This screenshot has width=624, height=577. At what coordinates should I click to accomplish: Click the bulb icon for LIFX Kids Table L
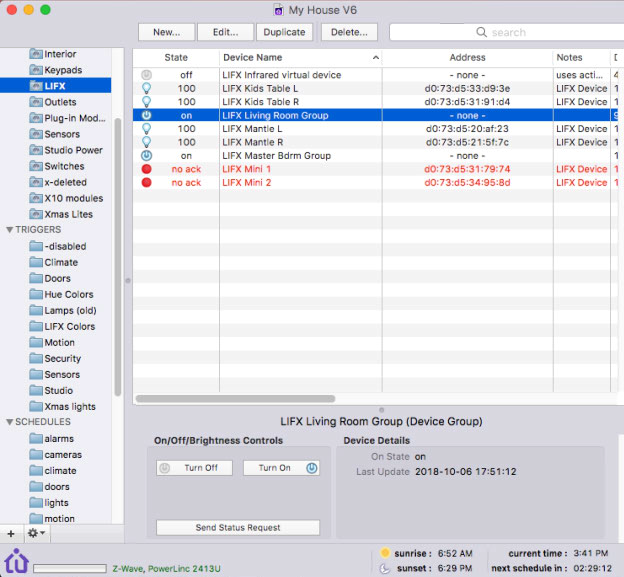click(x=146, y=88)
